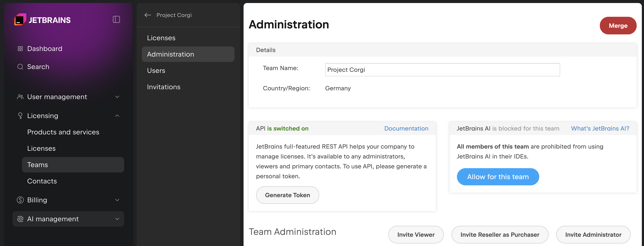
Task: Open the Dashboard from the sidebar
Action: pos(44,48)
